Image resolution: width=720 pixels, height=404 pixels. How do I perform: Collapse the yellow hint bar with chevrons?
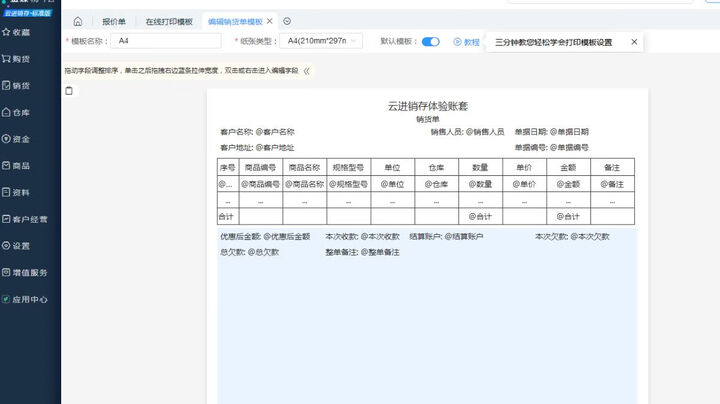(307, 72)
